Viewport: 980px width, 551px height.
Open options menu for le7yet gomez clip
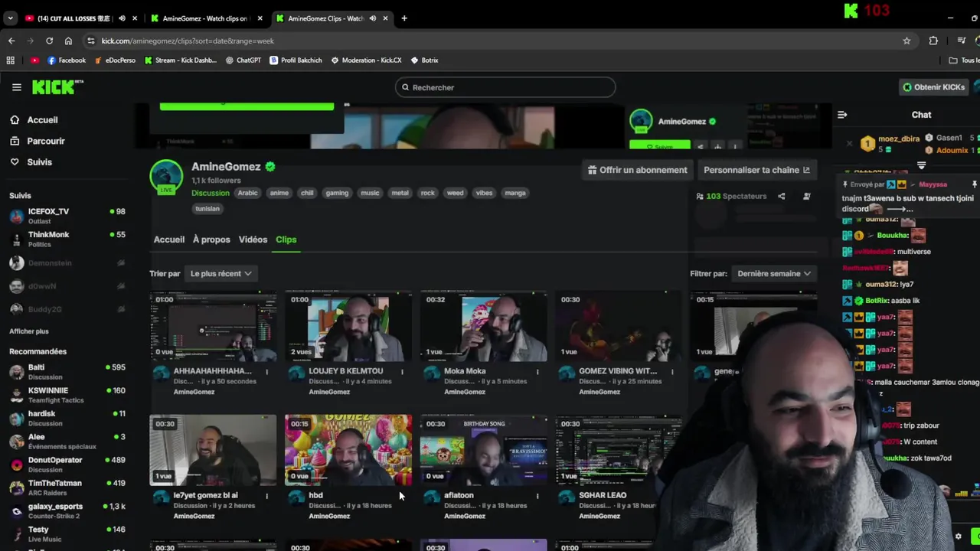point(266,495)
